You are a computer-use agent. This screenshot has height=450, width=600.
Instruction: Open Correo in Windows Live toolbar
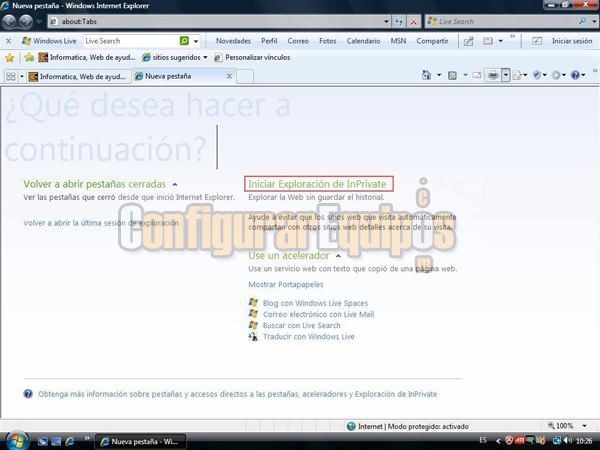(x=298, y=41)
